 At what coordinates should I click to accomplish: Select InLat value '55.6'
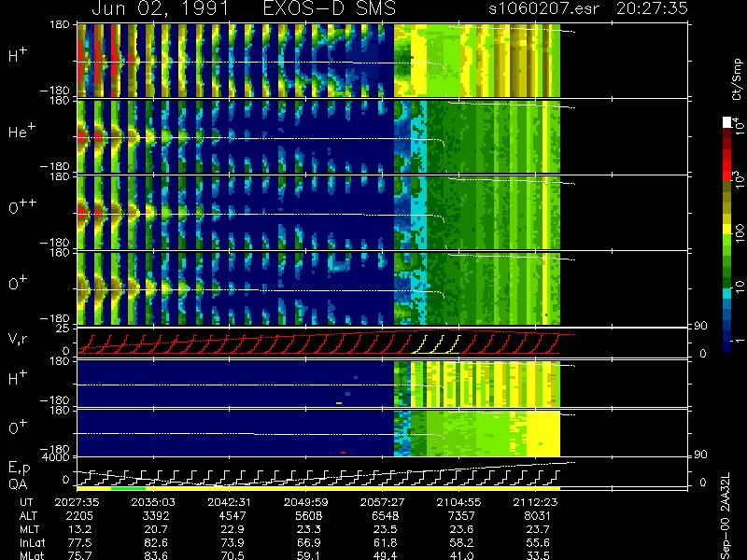pos(538,542)
